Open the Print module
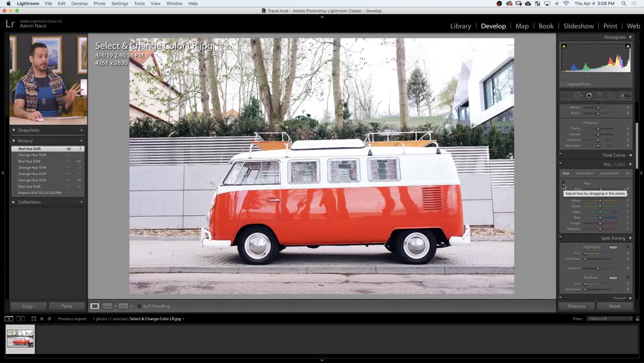 (610, 26)
